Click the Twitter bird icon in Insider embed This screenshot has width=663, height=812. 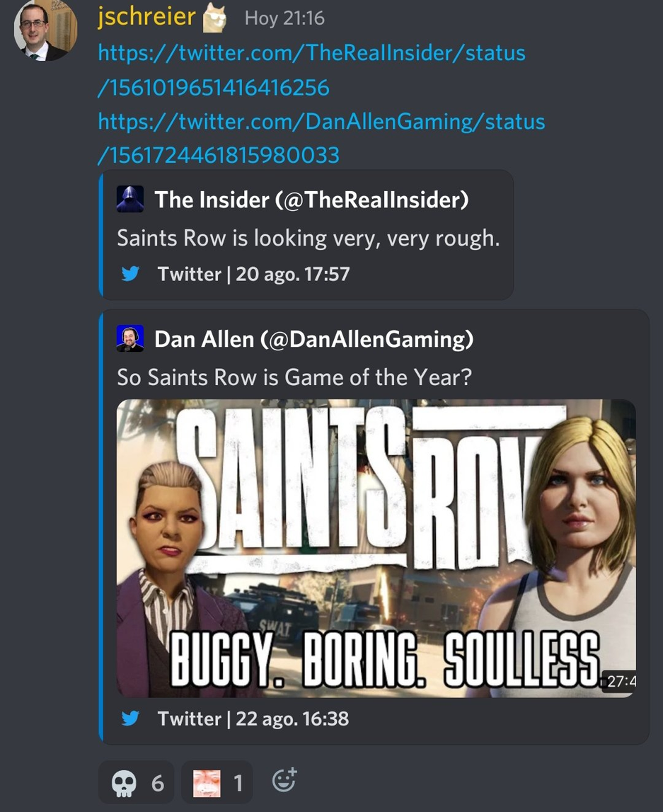[x=130, y=273]
